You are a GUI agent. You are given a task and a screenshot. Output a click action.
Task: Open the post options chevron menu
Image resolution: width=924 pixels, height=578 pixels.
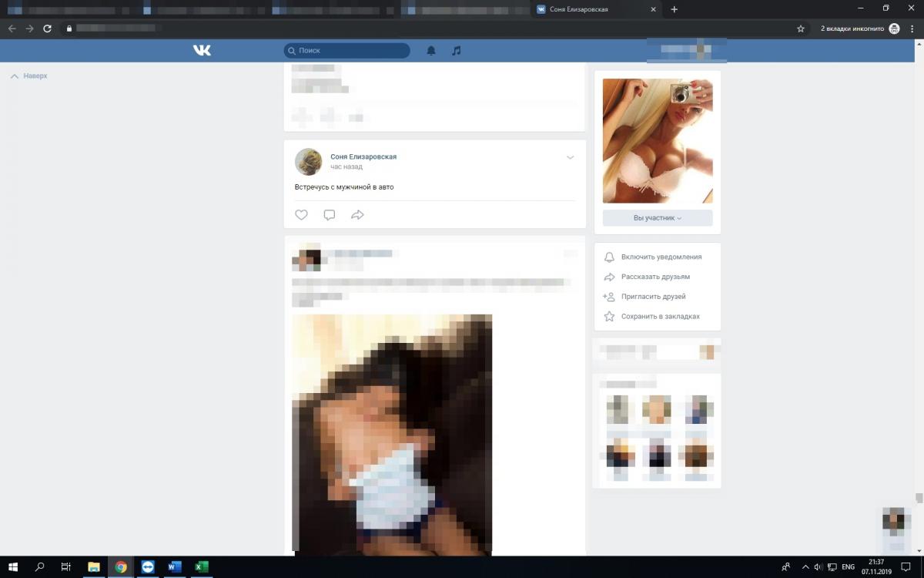[x=570, y=157]
